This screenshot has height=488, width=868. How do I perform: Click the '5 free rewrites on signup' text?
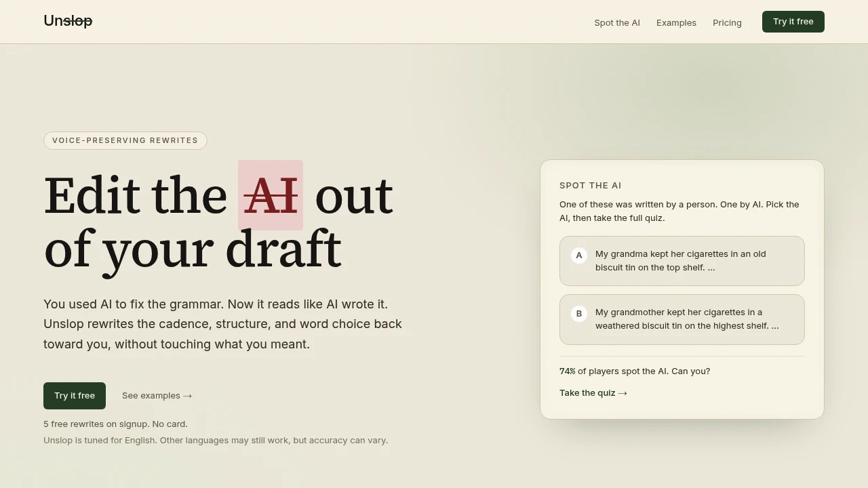115,424
